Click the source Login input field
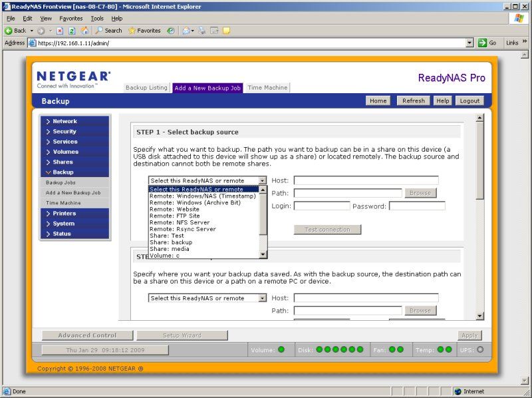 pos(322,206)
